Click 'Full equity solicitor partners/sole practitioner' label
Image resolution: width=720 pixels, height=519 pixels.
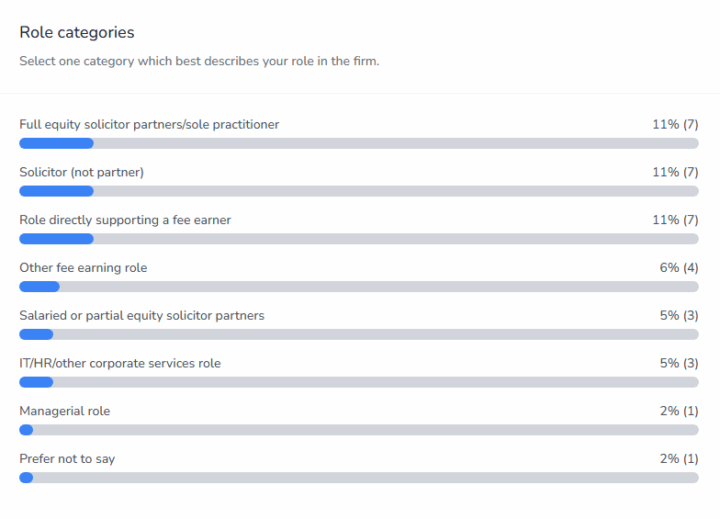[x=149, y=124]
